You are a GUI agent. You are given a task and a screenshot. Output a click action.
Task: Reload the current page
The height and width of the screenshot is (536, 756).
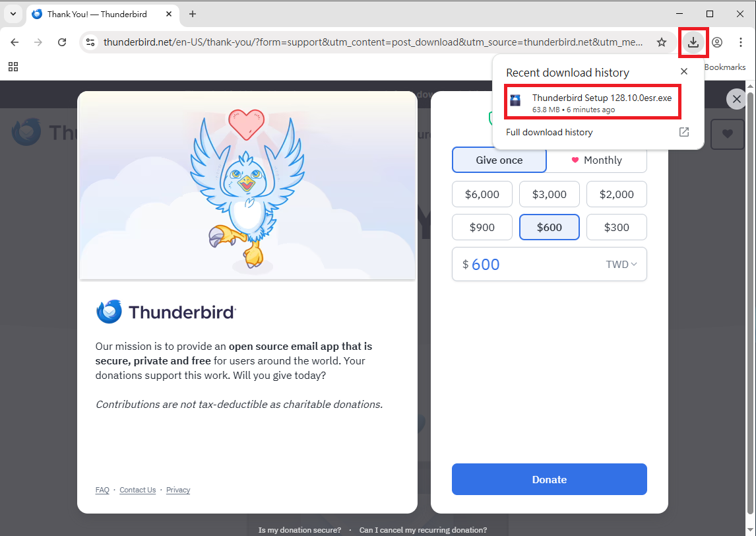pos(62,42)
